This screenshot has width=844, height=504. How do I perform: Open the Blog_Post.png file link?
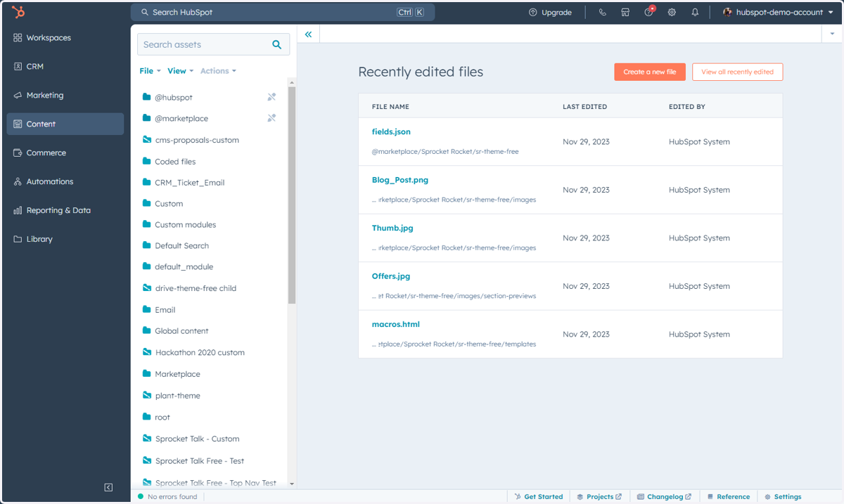click(x=400, y=180)
